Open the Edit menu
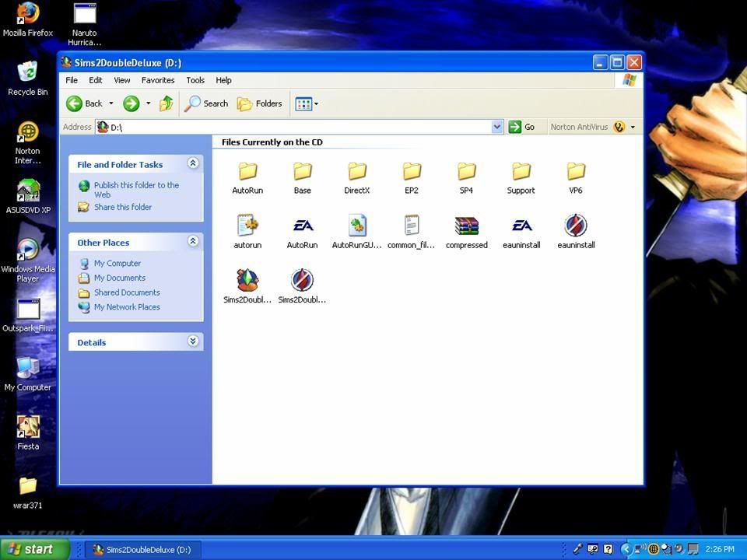The width and height of the screenshot is (747, 560). point(96,80)
